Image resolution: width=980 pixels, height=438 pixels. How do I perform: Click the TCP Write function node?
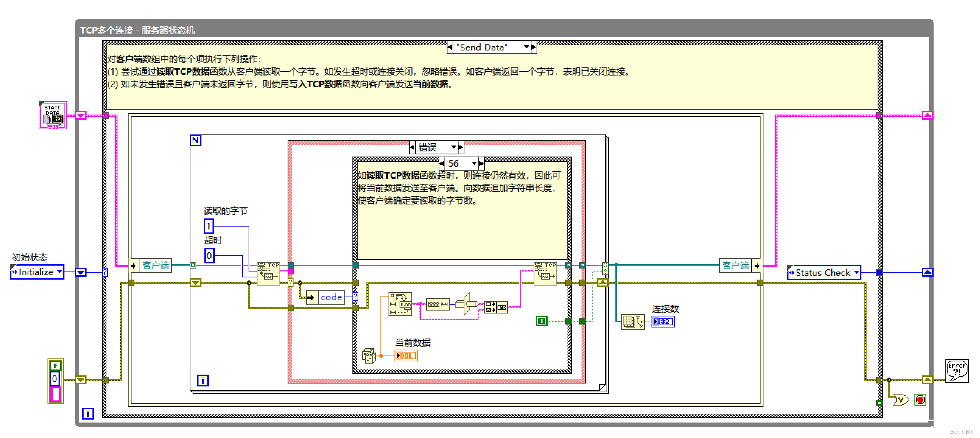pos(545,273)
